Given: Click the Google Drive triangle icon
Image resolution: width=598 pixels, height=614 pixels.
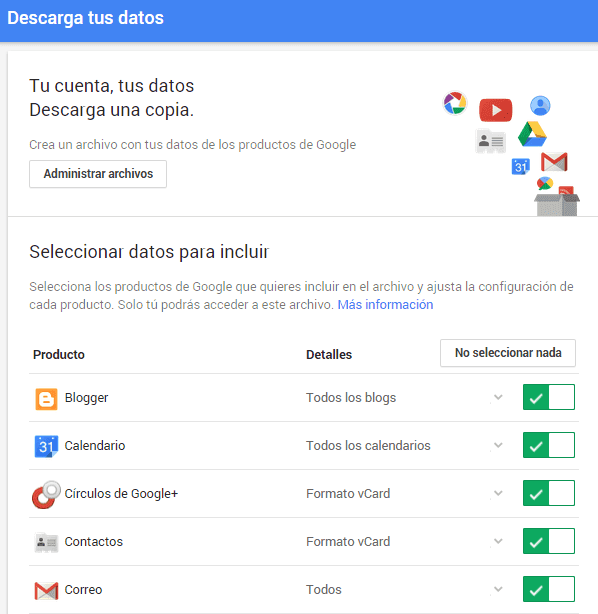Looking at the screenshot, I should [532, 134].
